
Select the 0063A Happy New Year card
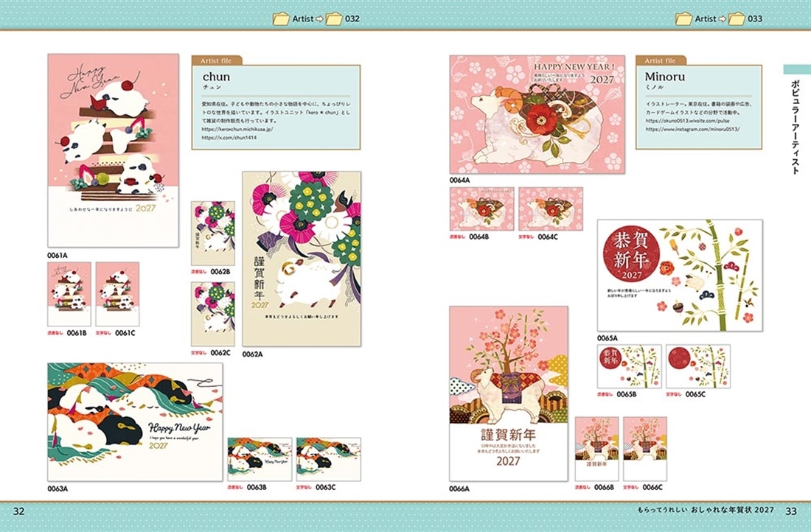click(x=136, y=422)
